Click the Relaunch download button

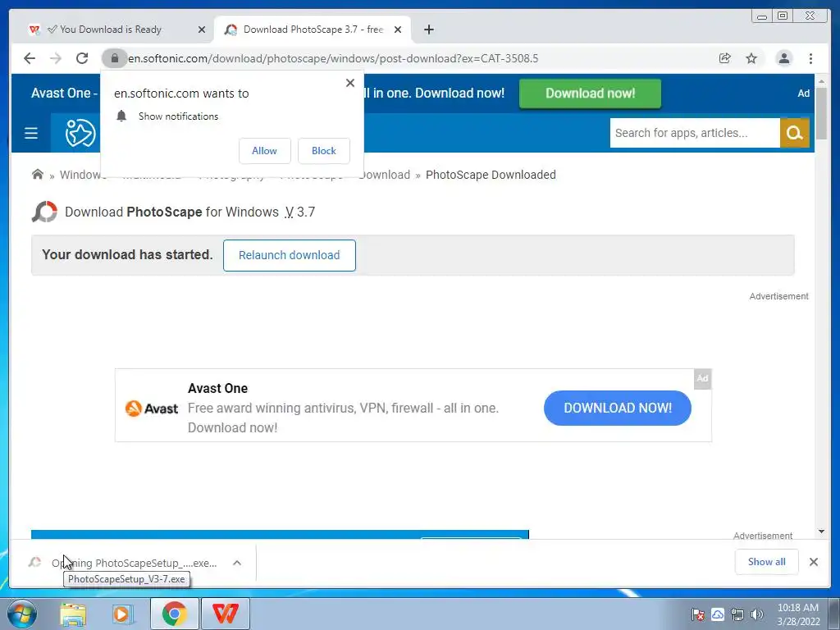coord(290,255)
